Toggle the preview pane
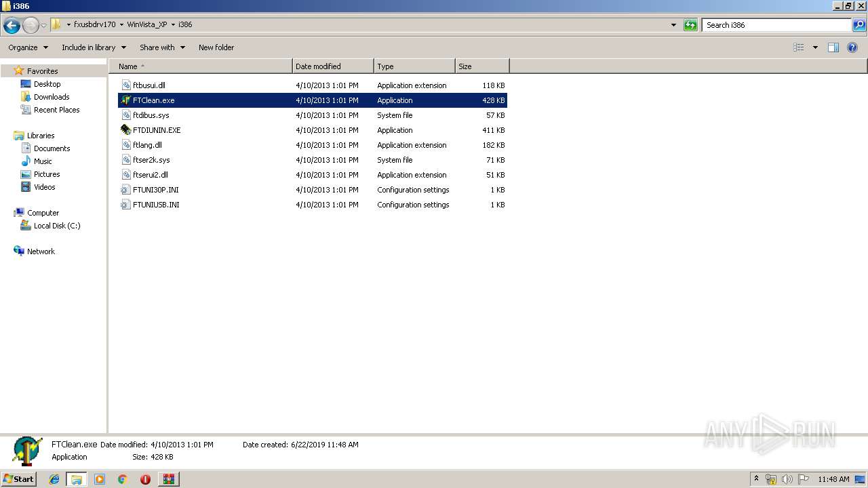 (833, 47)
